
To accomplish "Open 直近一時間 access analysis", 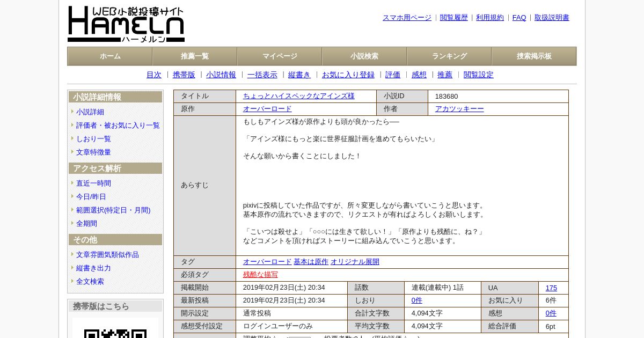I will coord(93,183).
